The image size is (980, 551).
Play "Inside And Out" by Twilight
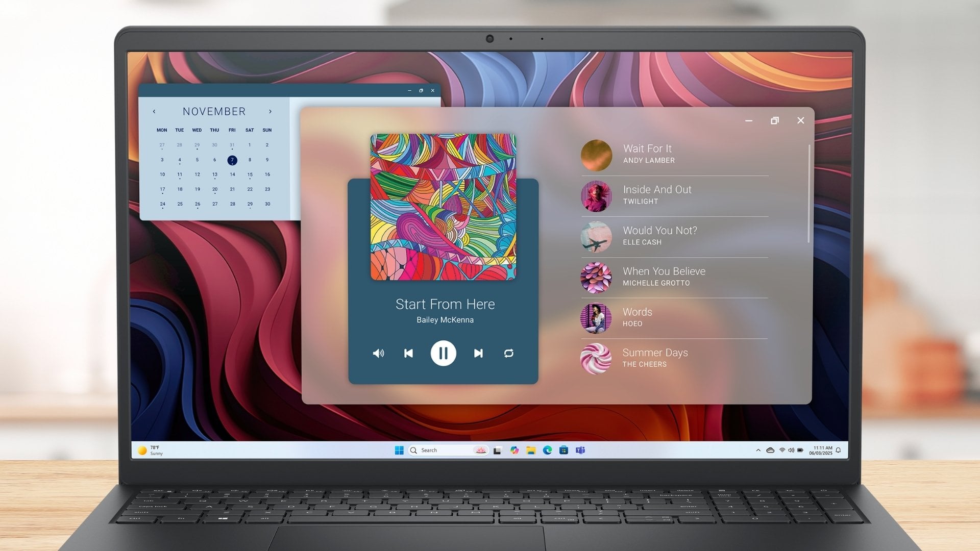[657, 194]
